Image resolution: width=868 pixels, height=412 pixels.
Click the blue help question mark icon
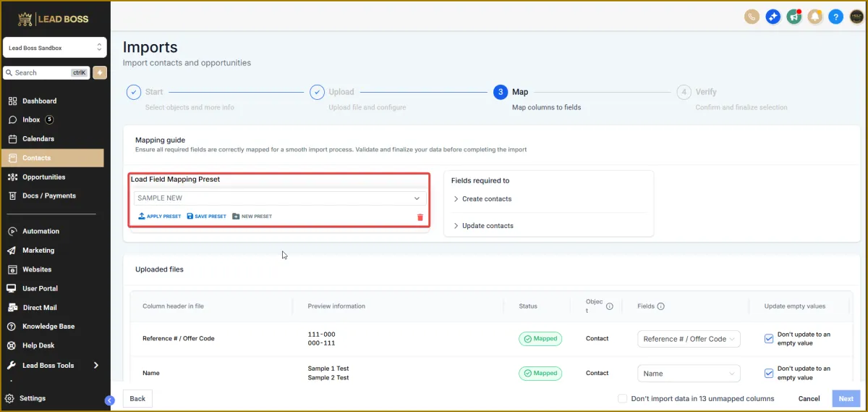coord(836,17)
